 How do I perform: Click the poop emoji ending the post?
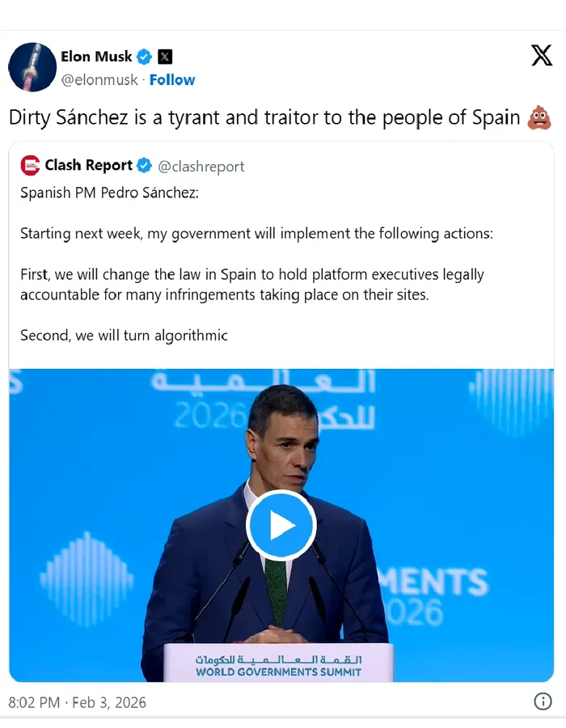coord(539,117)
